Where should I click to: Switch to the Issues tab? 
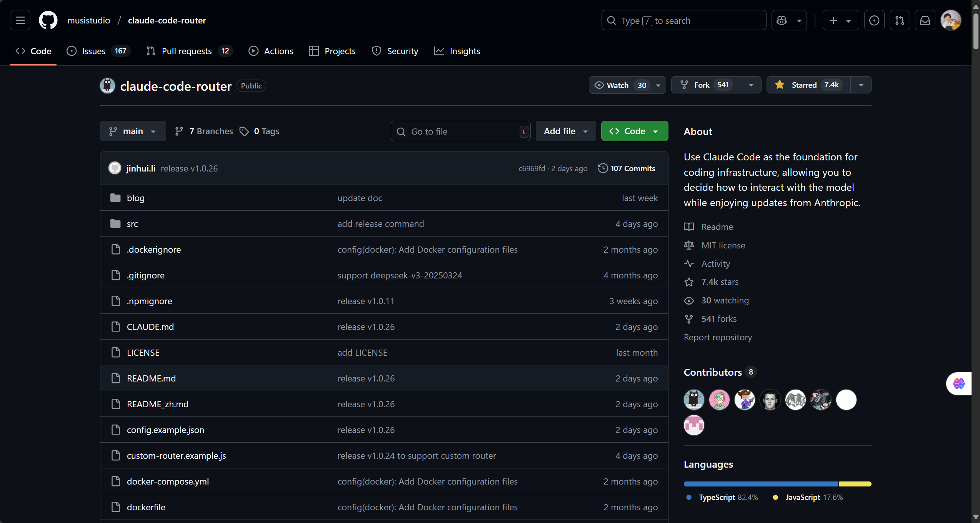pos(93,51)
